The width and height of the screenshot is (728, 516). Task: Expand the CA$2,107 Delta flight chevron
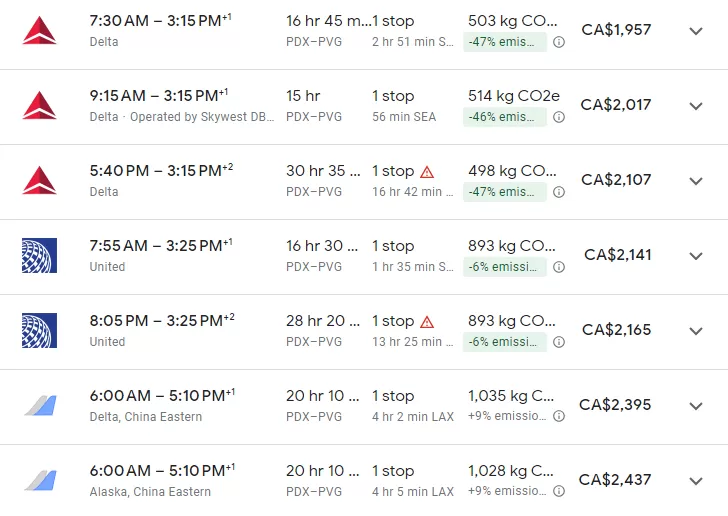point(696,181)
